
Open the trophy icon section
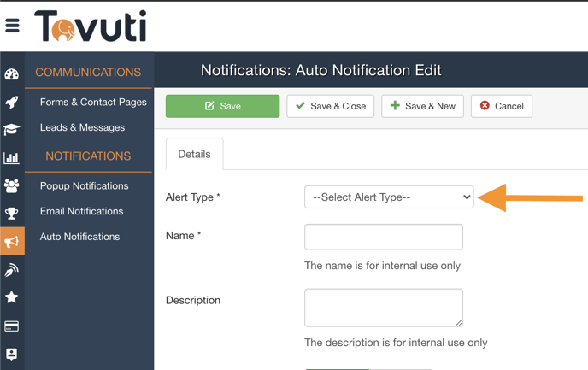[12, 214]
